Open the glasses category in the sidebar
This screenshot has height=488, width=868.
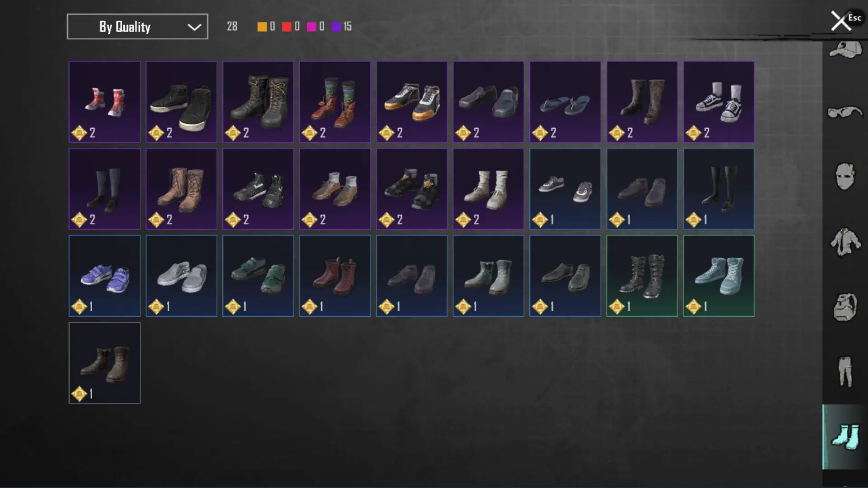click(845, 112)
